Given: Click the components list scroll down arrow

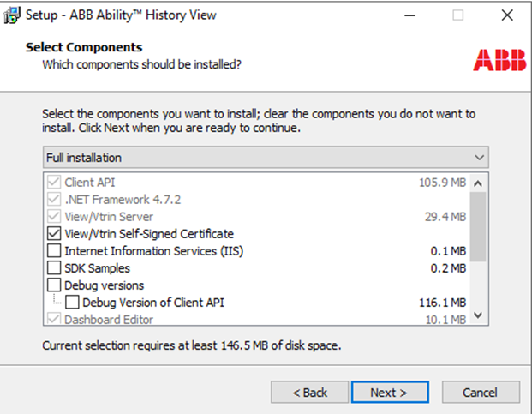Looking at the screenshot, I should click(x=478, y=315).
